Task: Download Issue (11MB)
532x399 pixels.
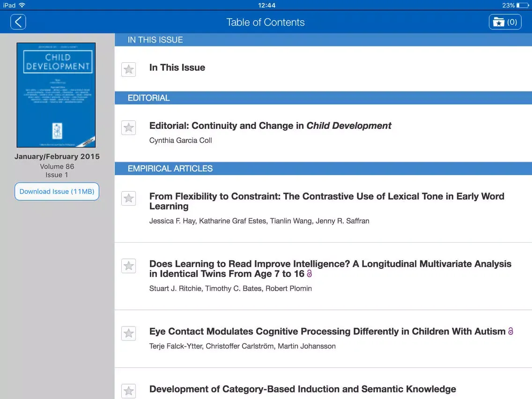Action: tap(57, 192)
